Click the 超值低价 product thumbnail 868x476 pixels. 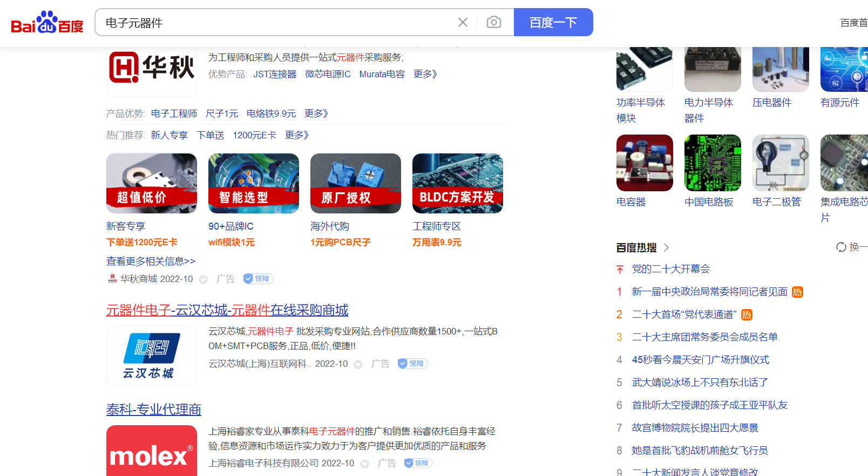click(x=152, y=183)
